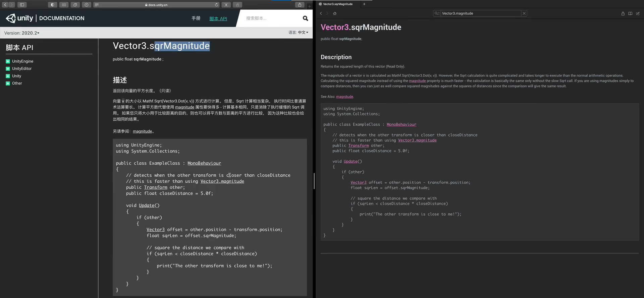Open the Vector3 link in left code block
Image resolution: width=644 pixels, height=298 pixels.
click(156, 230)
